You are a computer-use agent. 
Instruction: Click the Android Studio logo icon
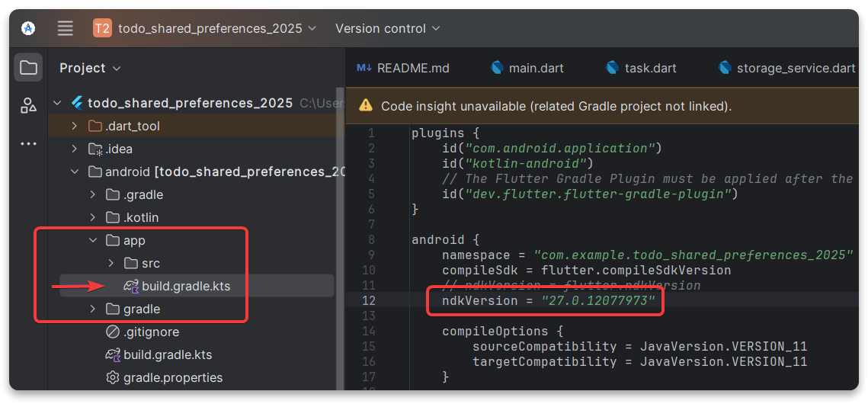pyautogui.click(x=28, y=28)
